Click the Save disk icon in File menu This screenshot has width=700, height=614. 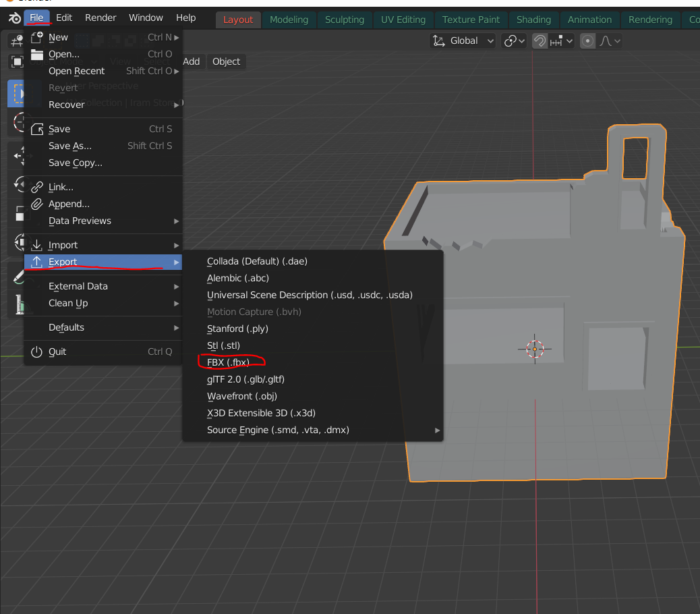[x=36, y=129]
